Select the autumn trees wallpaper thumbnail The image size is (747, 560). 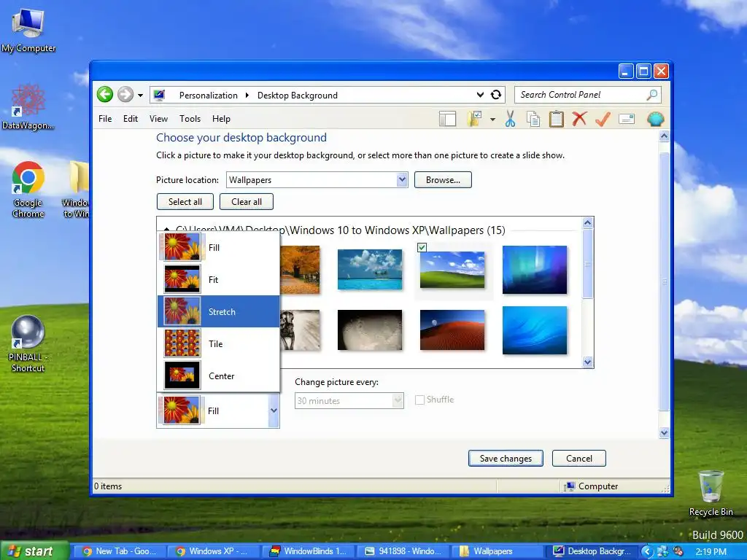[x=300, y=270]
